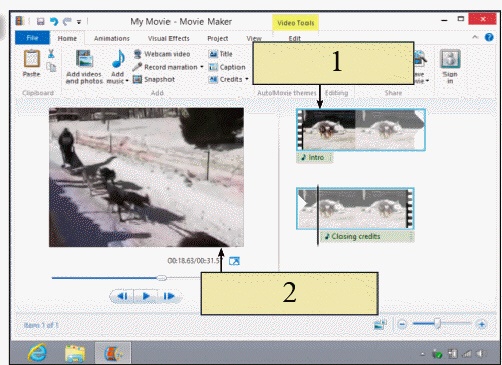Select the second video clip in storyboard
502x365 pixels.
[x=355, y=209]
